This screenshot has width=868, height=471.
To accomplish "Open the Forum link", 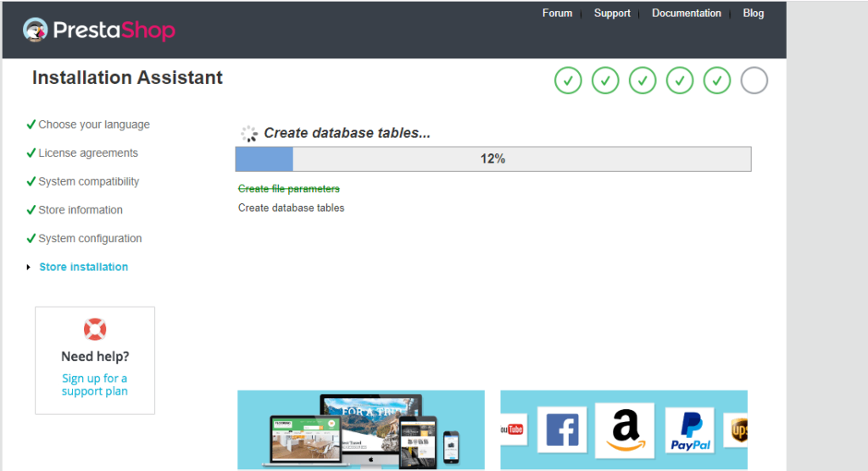I will [x=557, y=14].
